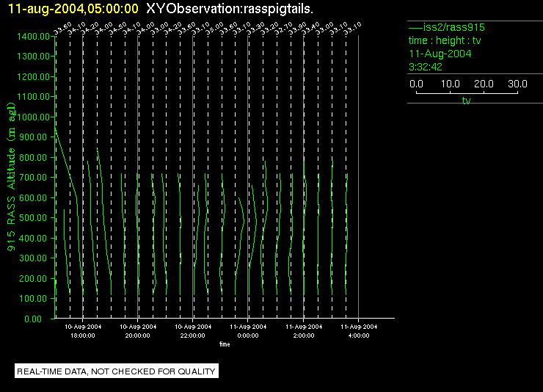Click the 1000.00 altitude axis label

[33, 117]
